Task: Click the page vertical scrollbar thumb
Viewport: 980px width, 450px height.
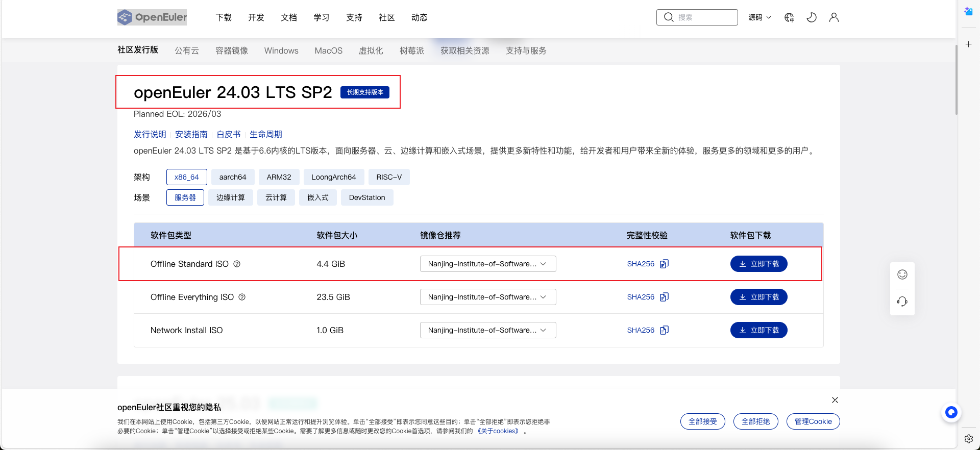Action: pyautogui.click(x=957, y=80)
